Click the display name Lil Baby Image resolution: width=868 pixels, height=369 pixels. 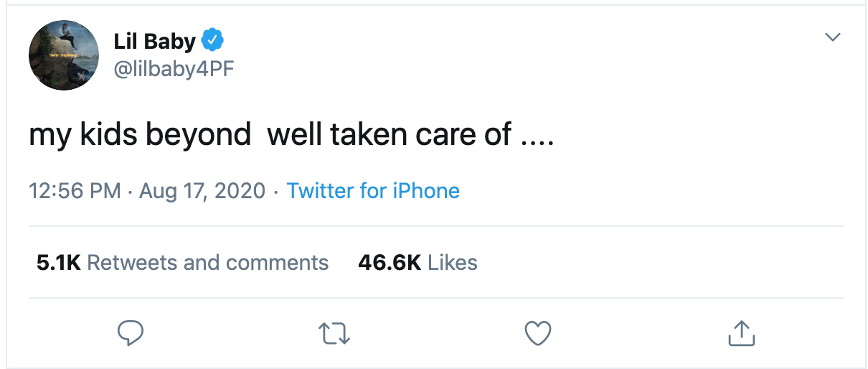pos(154,42)
